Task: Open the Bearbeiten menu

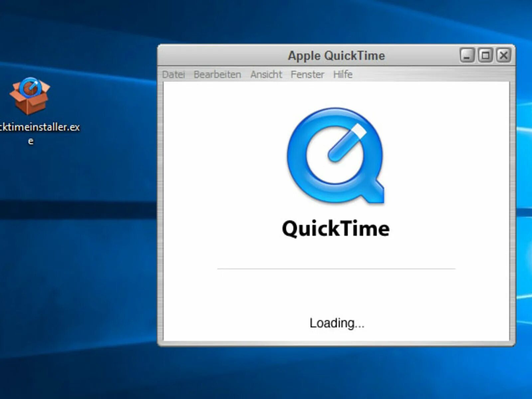Action: [x=217, y=74]
